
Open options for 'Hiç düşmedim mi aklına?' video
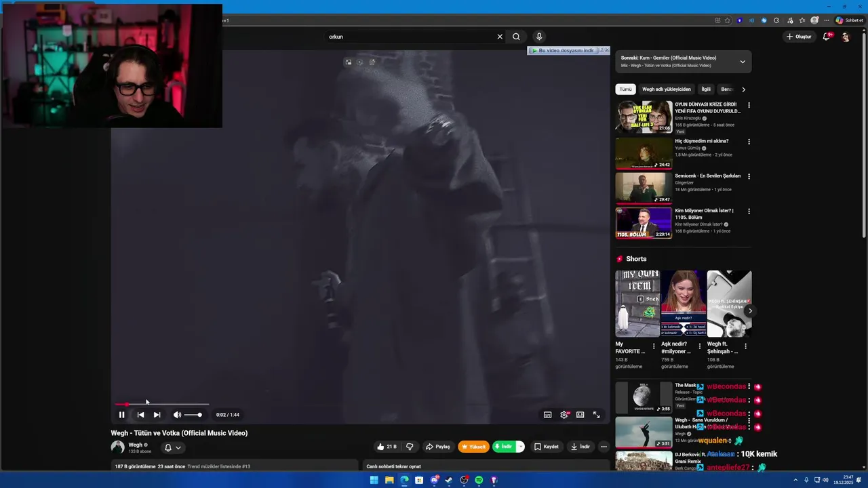tap(749, 142)
